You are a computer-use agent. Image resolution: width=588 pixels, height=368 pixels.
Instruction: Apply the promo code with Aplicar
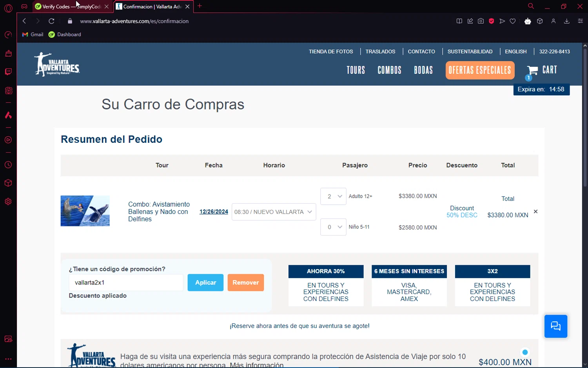click(205, 282)
